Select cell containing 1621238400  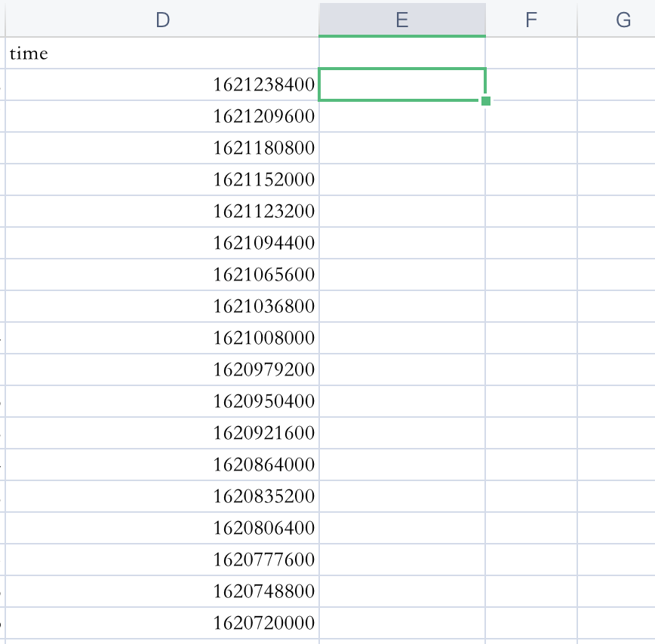click(x=162, y=84)
